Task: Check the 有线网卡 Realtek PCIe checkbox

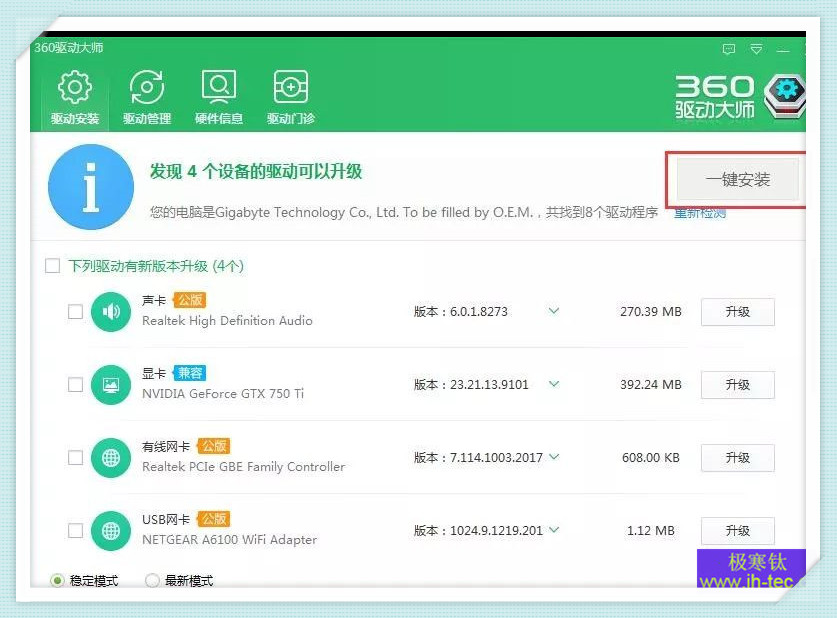Action: click(75, 458)
